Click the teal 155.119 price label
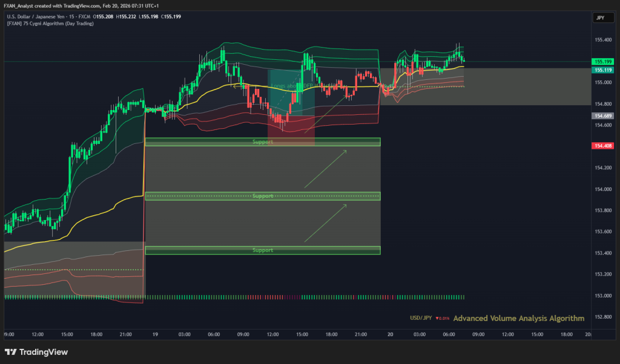Screen dimensions: 620x364 coord(603,70)
